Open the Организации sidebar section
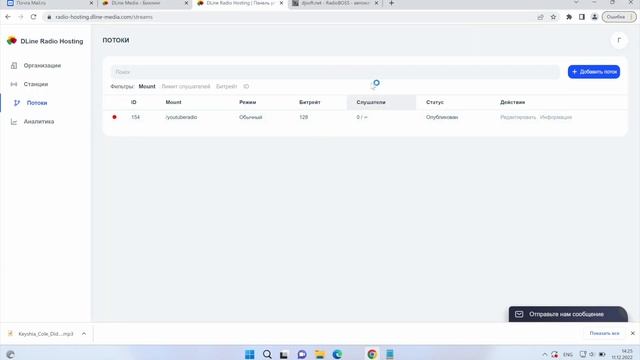 42,65
